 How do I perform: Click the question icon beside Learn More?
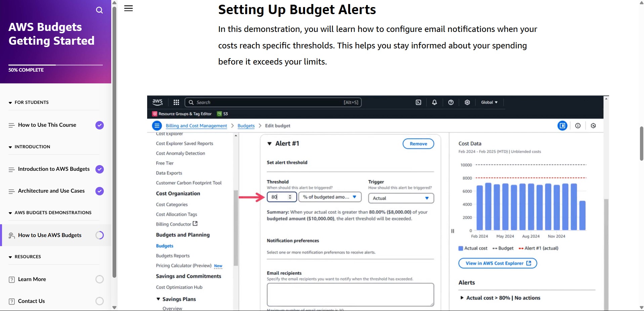click(11, 279)
